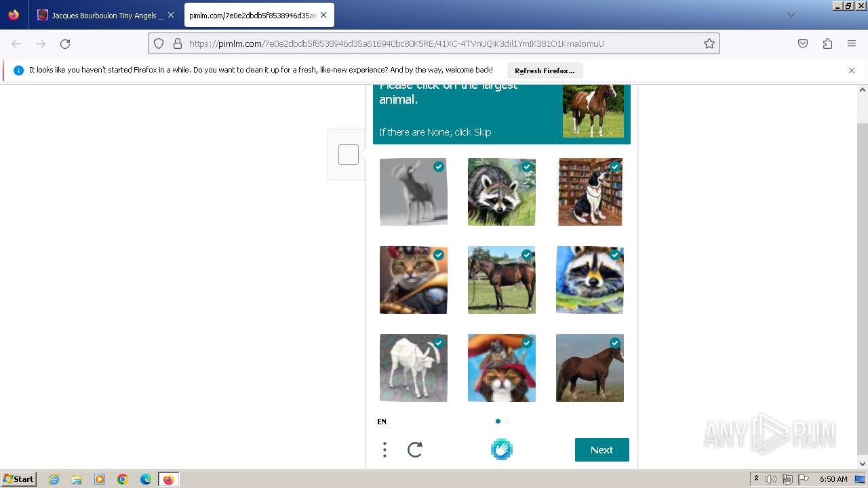Image resolution: width=868 pixels, height=488 pixels.
Task: Select the dog in library image
Action: (x=590, y=192)
